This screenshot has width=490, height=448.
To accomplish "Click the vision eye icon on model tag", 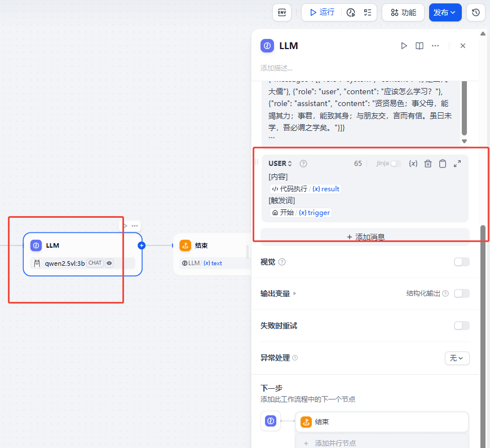I will 109,263.
